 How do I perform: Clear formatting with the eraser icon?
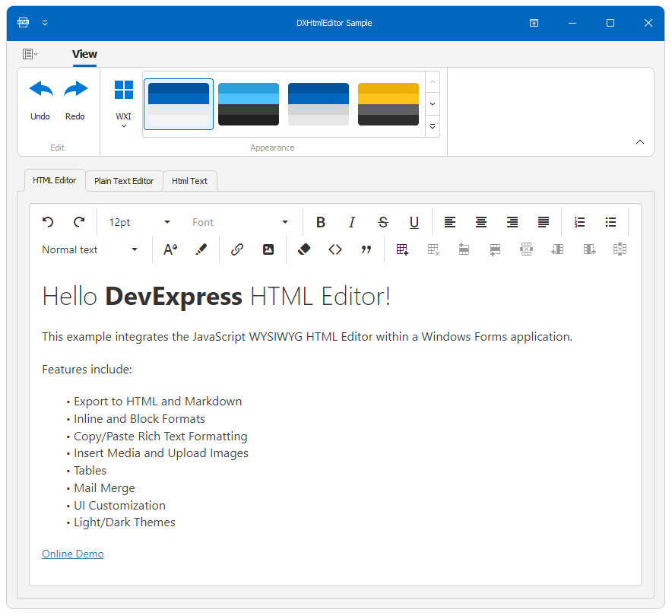coord(304,249)
